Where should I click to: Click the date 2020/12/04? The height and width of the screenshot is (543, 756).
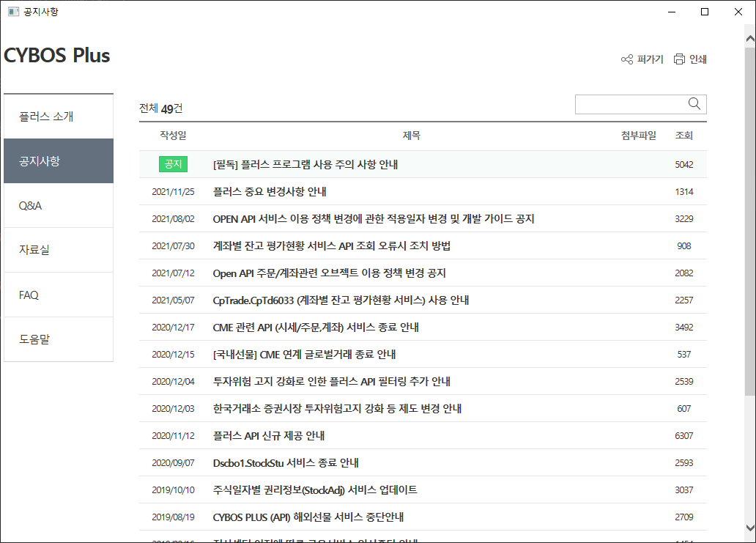173,382
